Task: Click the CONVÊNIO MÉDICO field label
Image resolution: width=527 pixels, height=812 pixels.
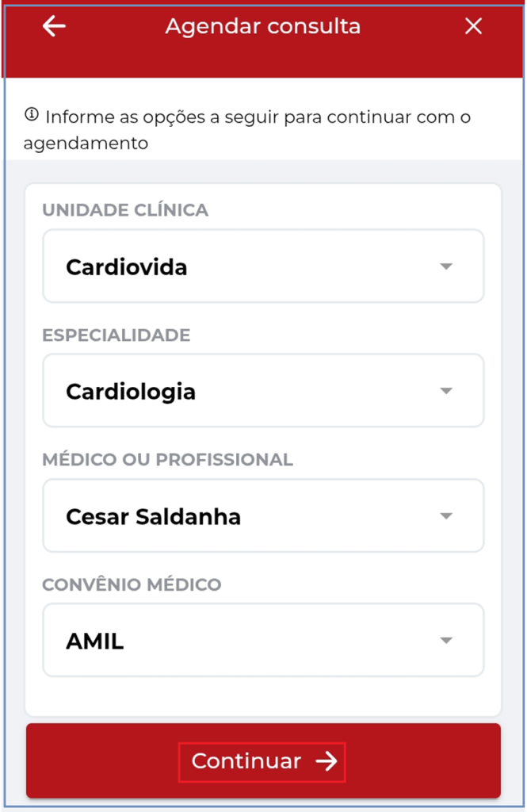Action: pyautogui.click(x=132, y=584)
